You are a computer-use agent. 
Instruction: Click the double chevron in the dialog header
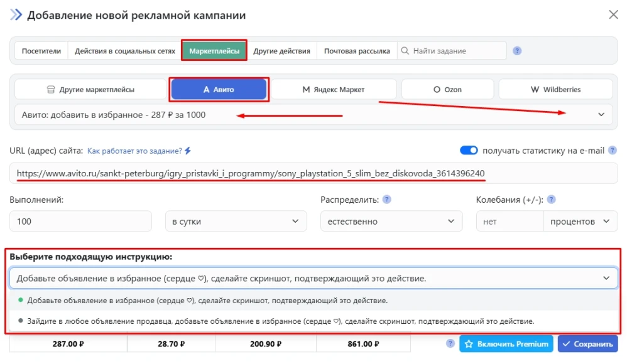pos(16,14)
